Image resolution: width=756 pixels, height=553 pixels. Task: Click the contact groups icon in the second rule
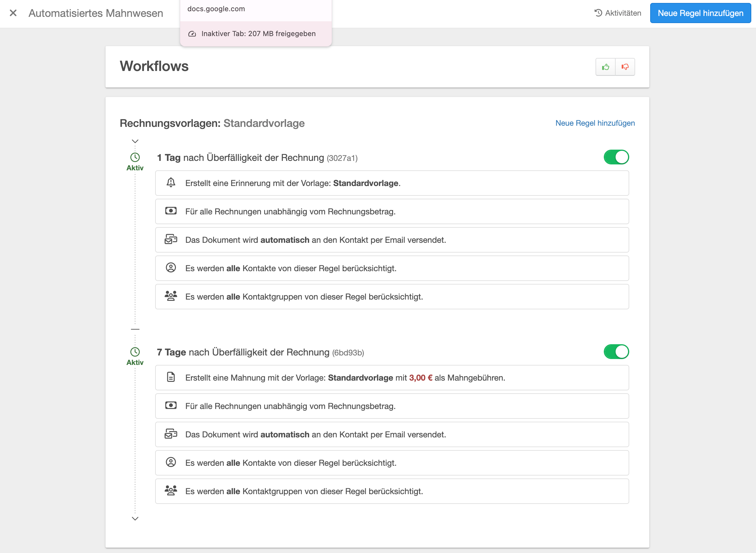click(x=171, y=490)
